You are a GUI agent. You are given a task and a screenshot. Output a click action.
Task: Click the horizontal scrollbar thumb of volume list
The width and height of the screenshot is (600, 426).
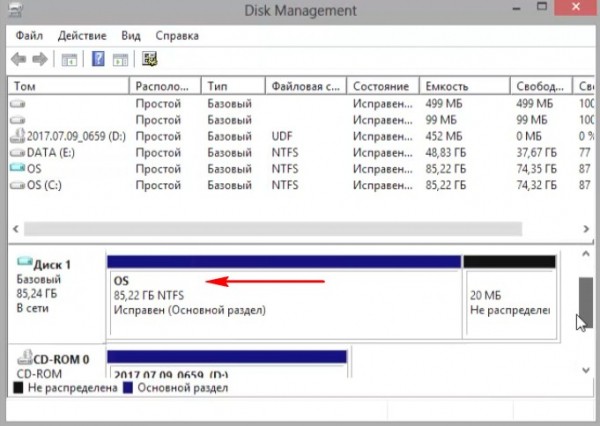point(273,229)
